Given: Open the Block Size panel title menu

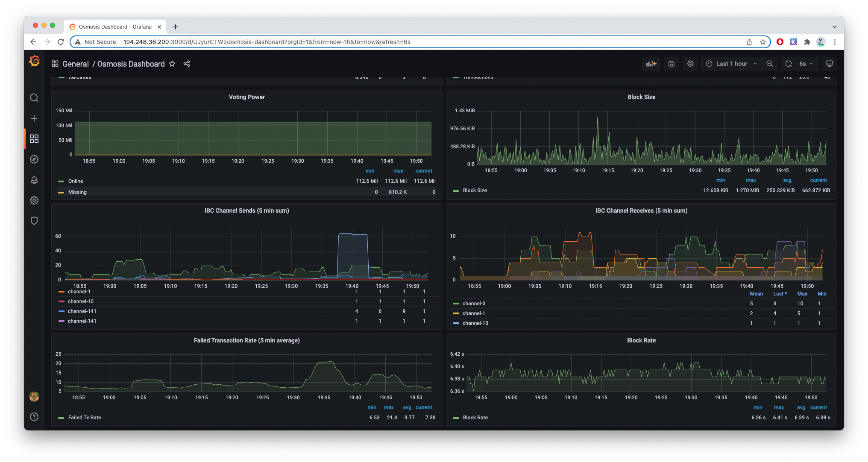Looking at the screenshot, I should click(x=641, y=97).
